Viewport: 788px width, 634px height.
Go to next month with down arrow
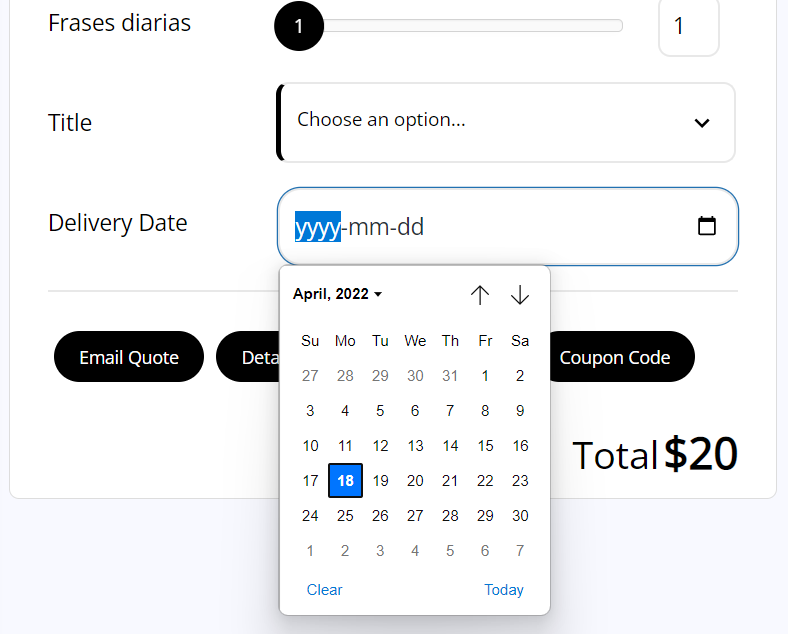tap(520, 295)
